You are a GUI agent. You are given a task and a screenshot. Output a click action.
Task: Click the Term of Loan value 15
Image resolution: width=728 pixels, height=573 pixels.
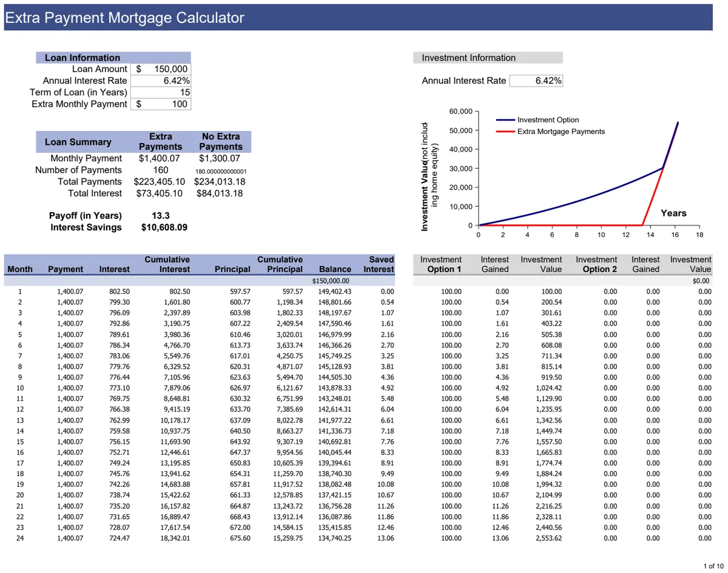160,92
